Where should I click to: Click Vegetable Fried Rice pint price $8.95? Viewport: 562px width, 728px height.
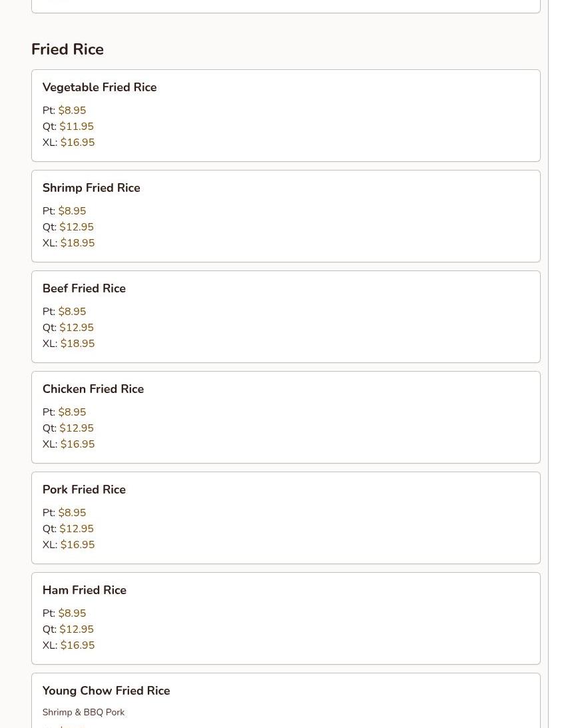pos(72,111)
